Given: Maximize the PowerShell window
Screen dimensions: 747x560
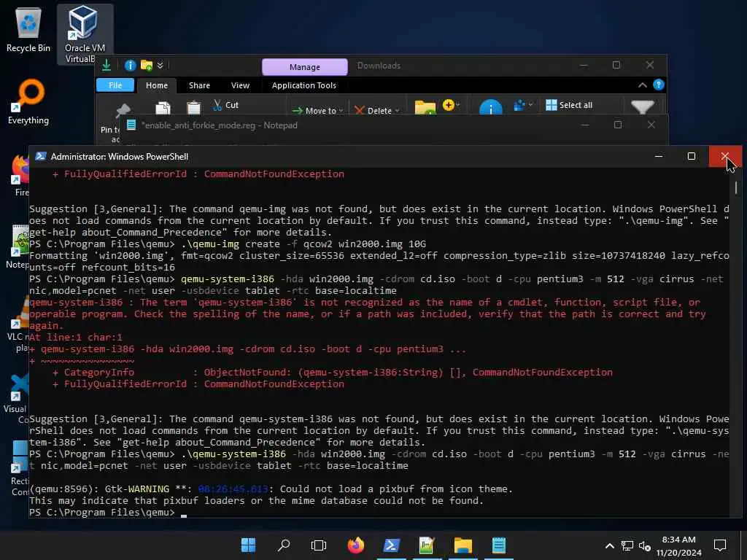Looking at the screenshot, I should 692,156.
